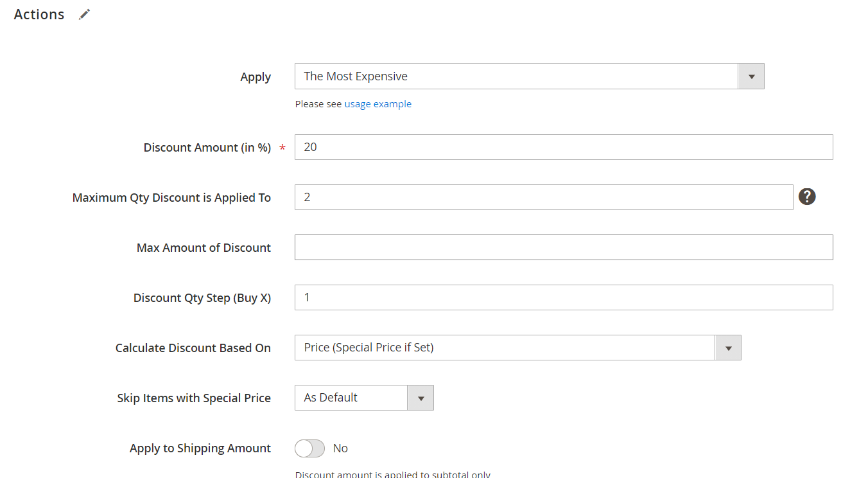Click the Discount Amount (in %) label
The image size is (868, 478).
(207, 148)
